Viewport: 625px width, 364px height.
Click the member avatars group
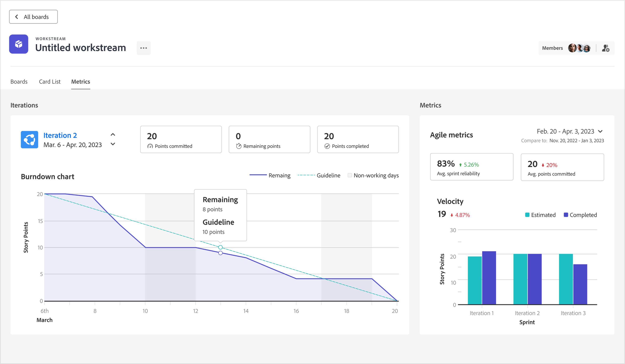click(x=579, y=48)
